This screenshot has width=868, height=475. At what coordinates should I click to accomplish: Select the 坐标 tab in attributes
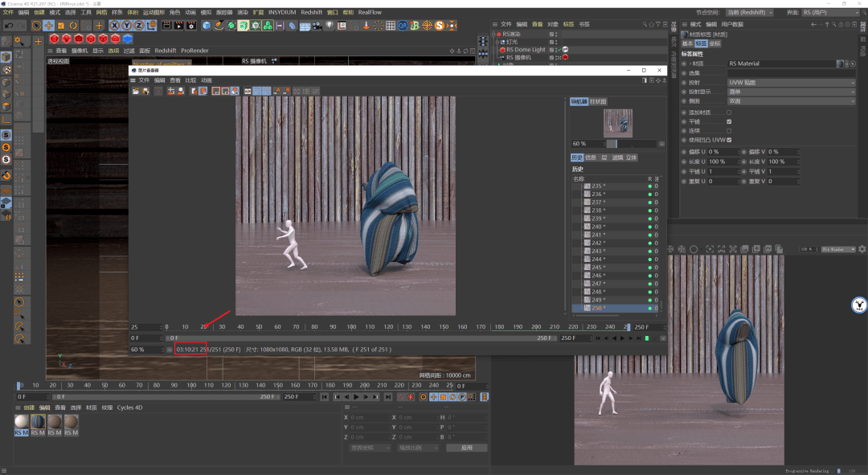pos(714,43)
